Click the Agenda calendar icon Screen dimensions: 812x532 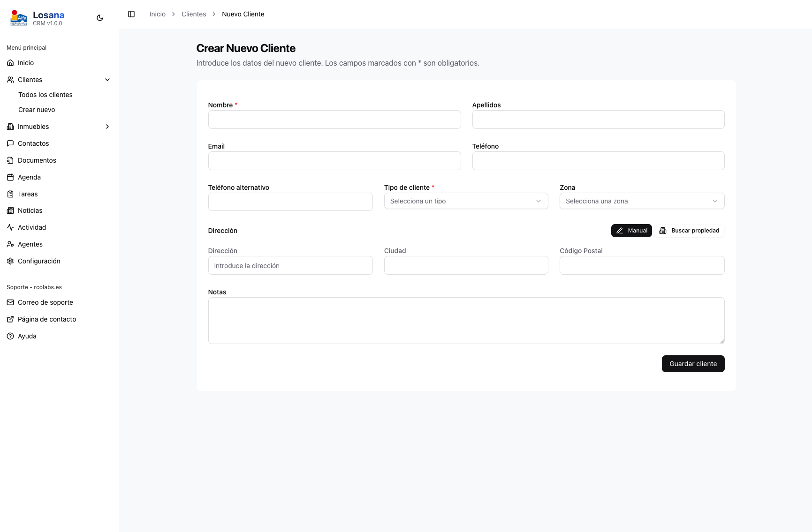(10, 177)
